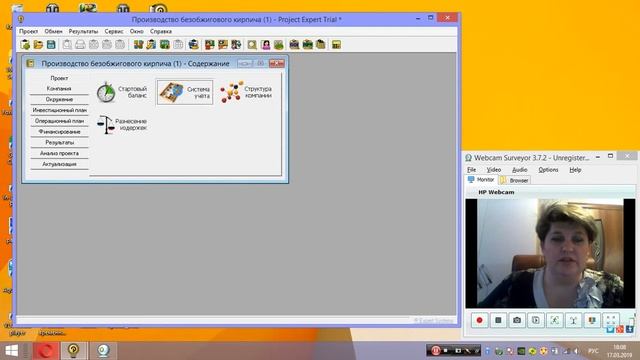Click the Webcam Surveyor taskbar button
Viewport: 640px width, 360px height.
pyautogui.click(x=103, y=351)
